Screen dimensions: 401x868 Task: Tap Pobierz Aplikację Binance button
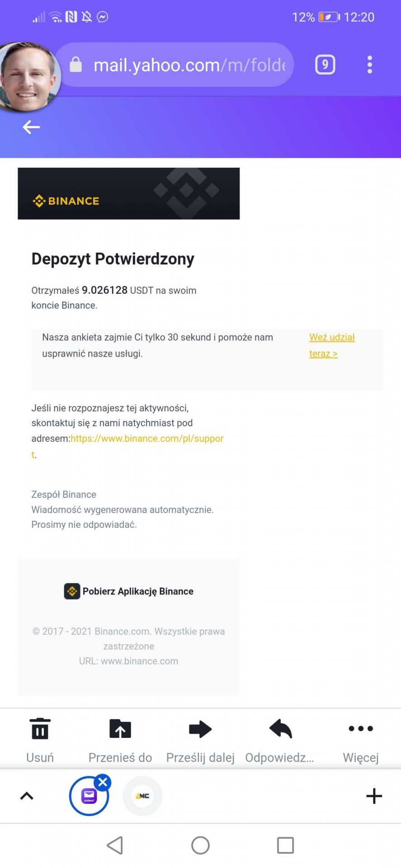click(x=129, y=591)
